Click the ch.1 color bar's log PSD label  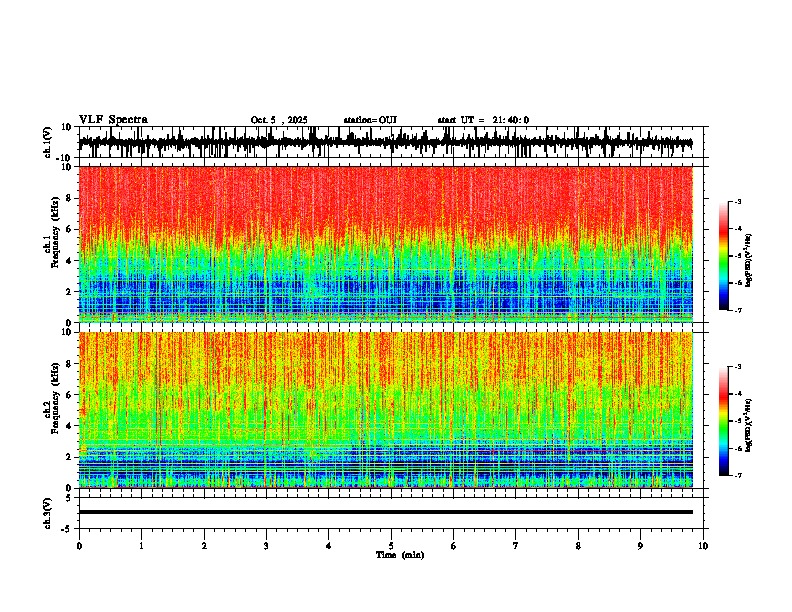click(x=749, y=260)
